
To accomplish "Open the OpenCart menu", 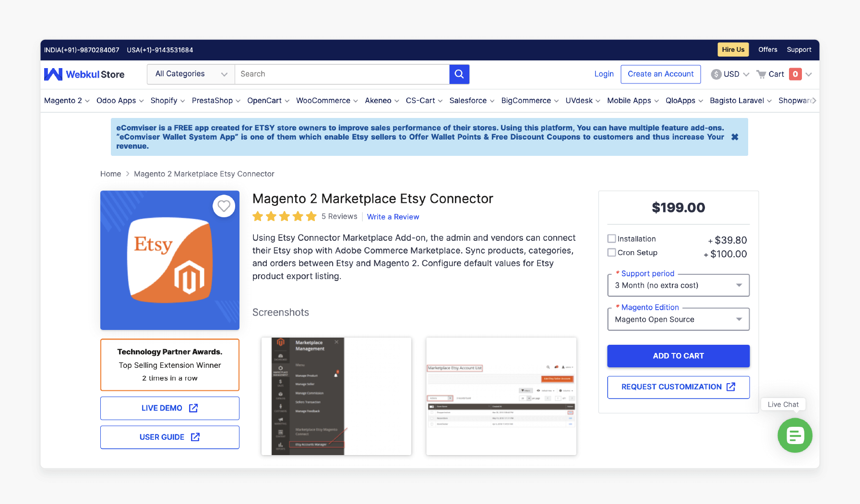I will (x=268, y=100).
